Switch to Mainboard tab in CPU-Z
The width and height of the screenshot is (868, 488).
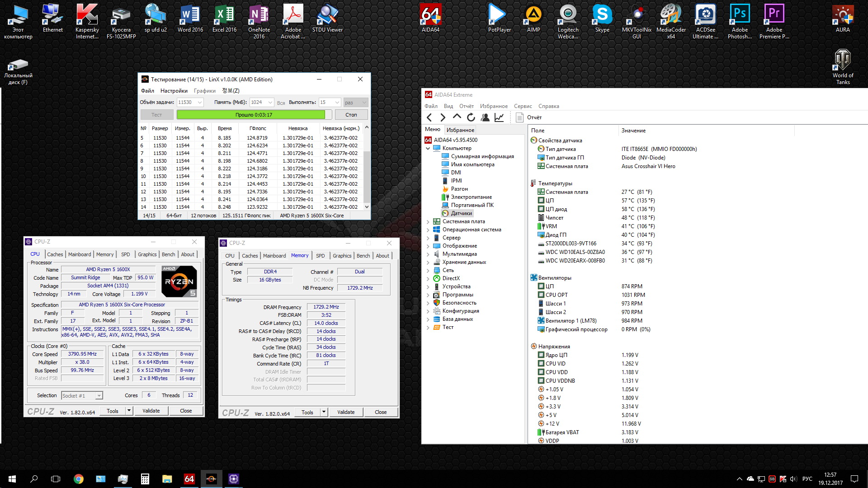click(80, 254)
